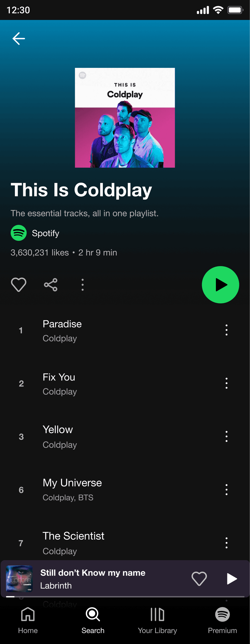Open playlist options three-dot menu
The image size is (250, 644).
[83, 285]
